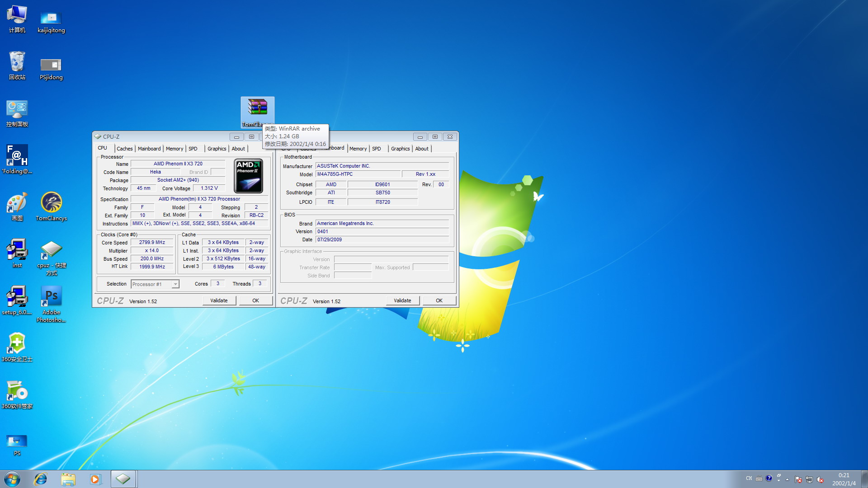This screenshot has width=868, height=488.
Task: Open the SPD tab in right CPU-Z
Action: 376,149
